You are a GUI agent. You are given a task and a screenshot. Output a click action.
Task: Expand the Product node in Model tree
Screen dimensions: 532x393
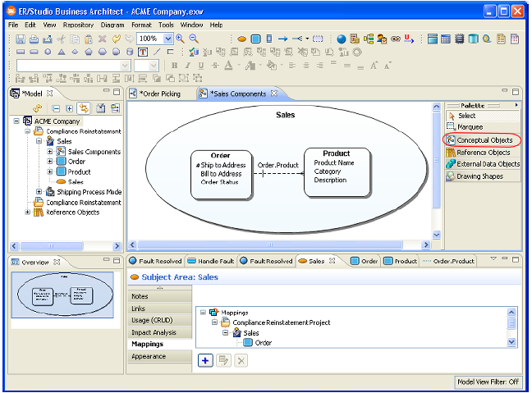(x=50, y=171)
